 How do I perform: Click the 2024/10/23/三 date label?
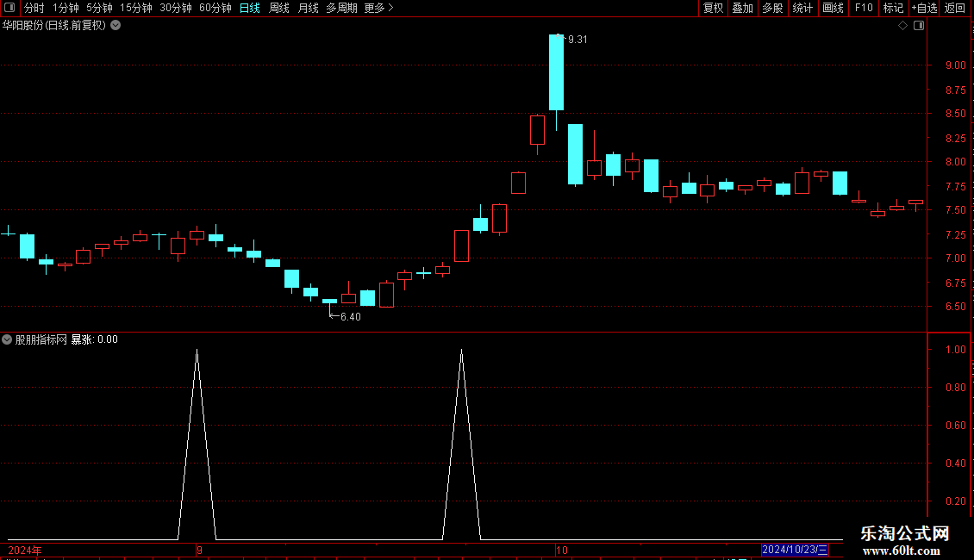click(795, 550)
